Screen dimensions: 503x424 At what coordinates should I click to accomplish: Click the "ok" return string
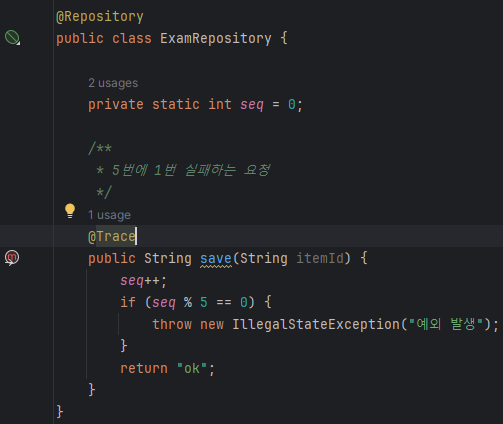point(192,368)
